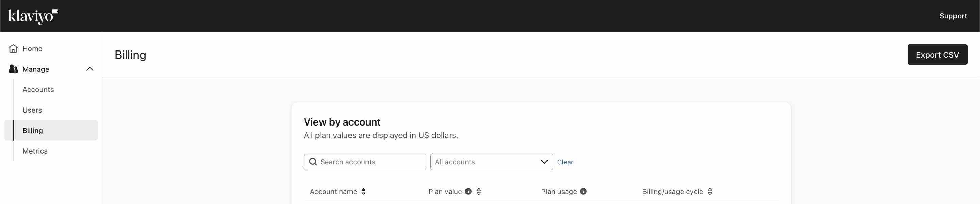This screenshot has height=204, width=980.
Task: Click the Account name column header text
Action: (333, 192)
